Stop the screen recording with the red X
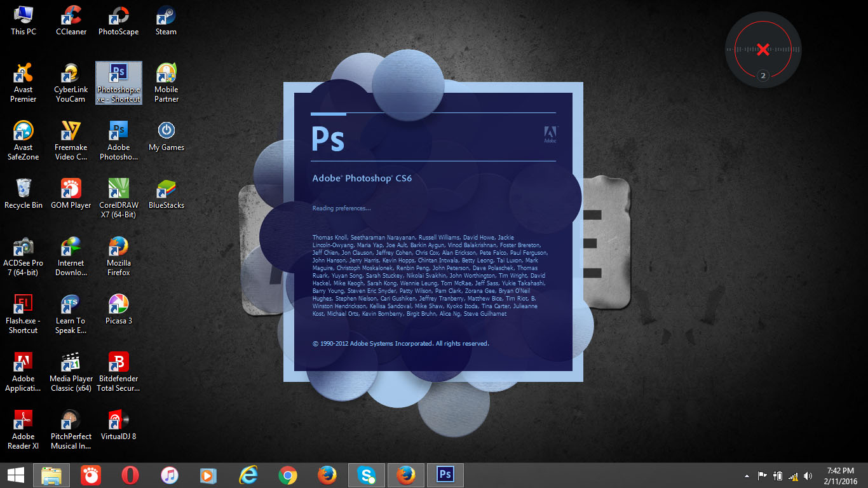This screenshot has height=488, width=868. click(763, 48)
